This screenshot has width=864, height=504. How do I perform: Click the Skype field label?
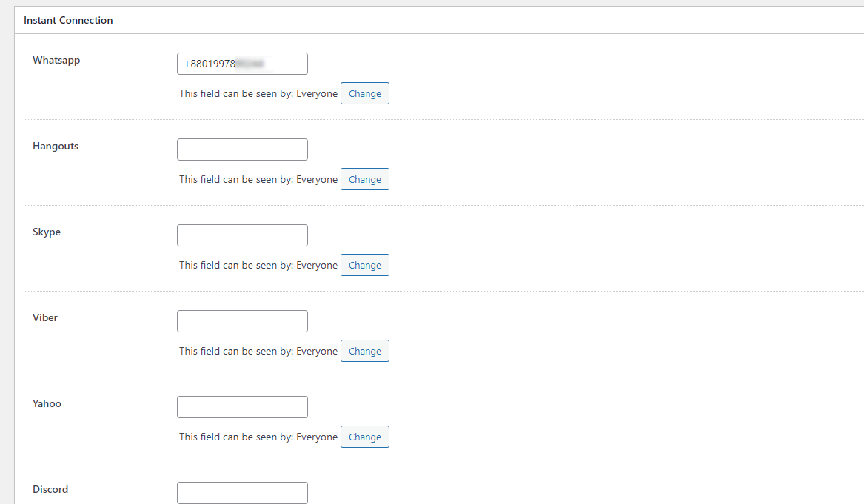tap(47, 232)
